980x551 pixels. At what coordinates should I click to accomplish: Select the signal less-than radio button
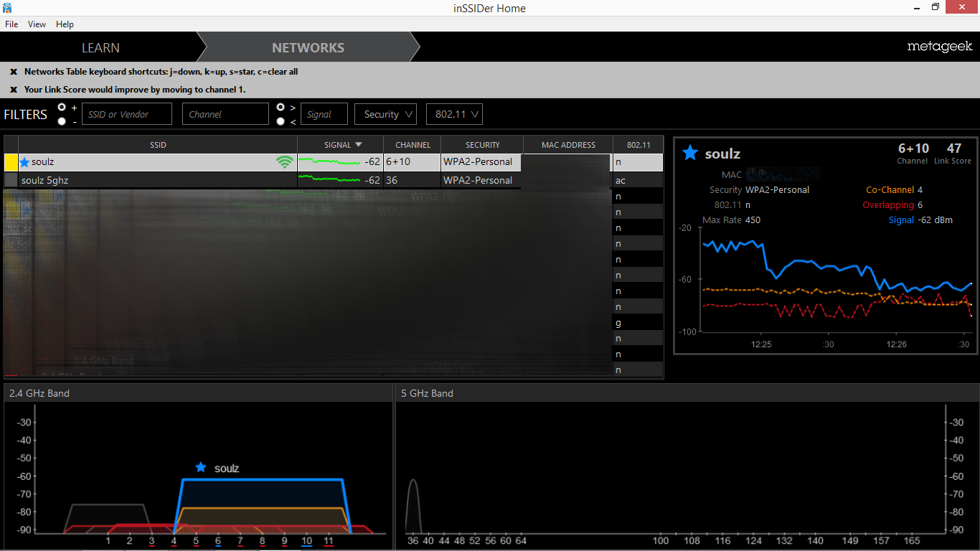tap(281, 121)
